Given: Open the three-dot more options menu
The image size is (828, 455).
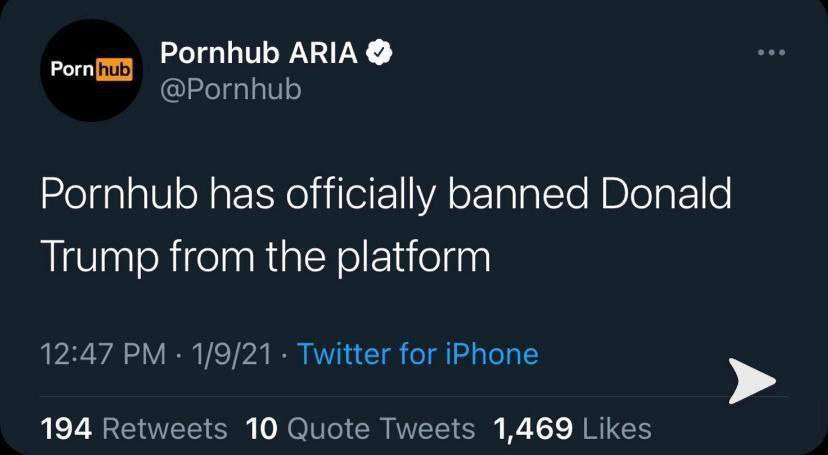Looking at the screenshot, I should pos(771,52).
